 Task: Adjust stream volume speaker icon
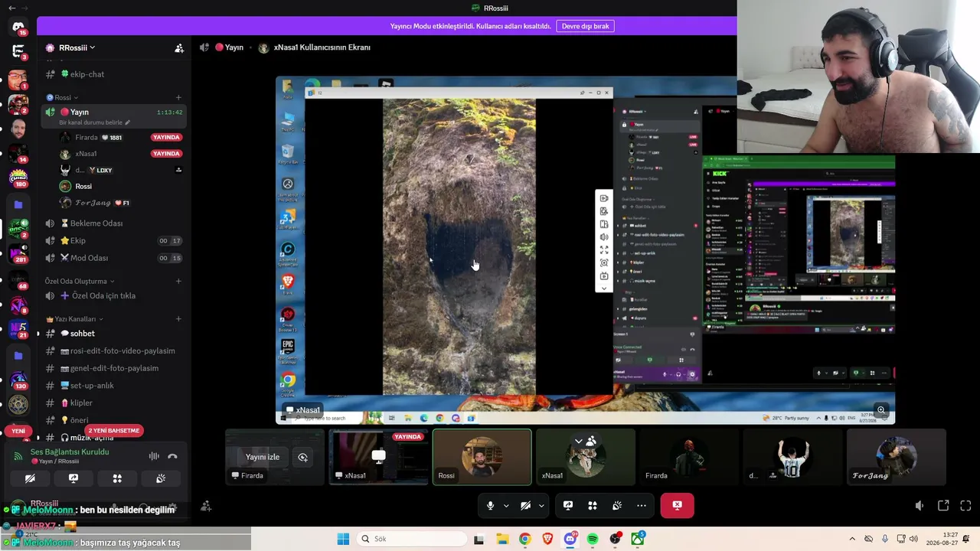click(x=920, y=506)
